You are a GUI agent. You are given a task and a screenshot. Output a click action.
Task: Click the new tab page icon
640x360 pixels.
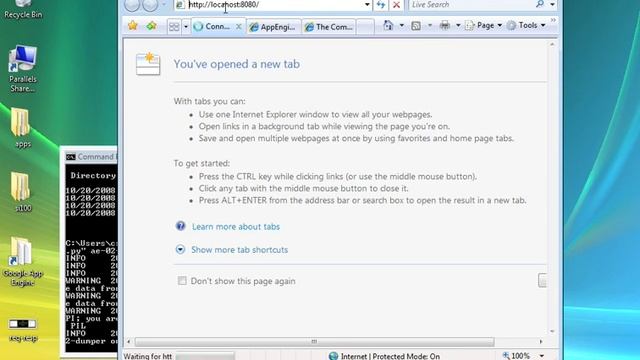pos(148,64)
